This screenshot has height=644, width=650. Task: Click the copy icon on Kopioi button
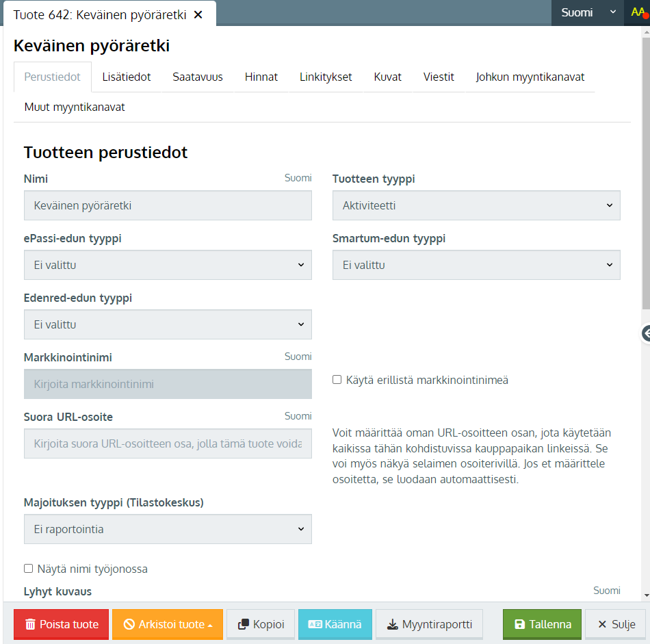pos(243,624)
